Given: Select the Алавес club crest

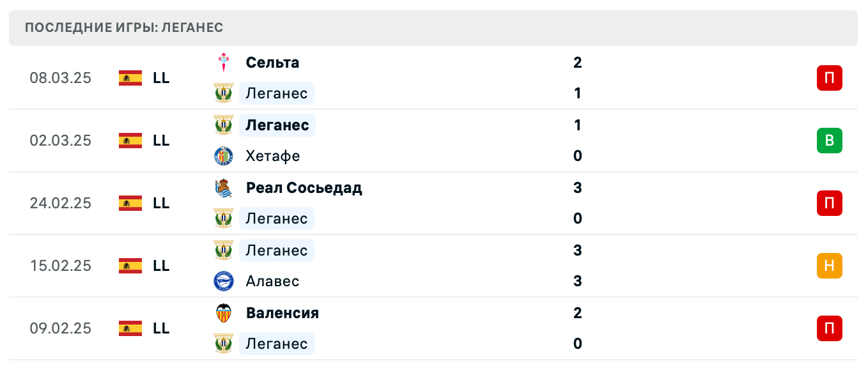Looking at the screenshot, I should pyautogui.click(x=223, y=281).
